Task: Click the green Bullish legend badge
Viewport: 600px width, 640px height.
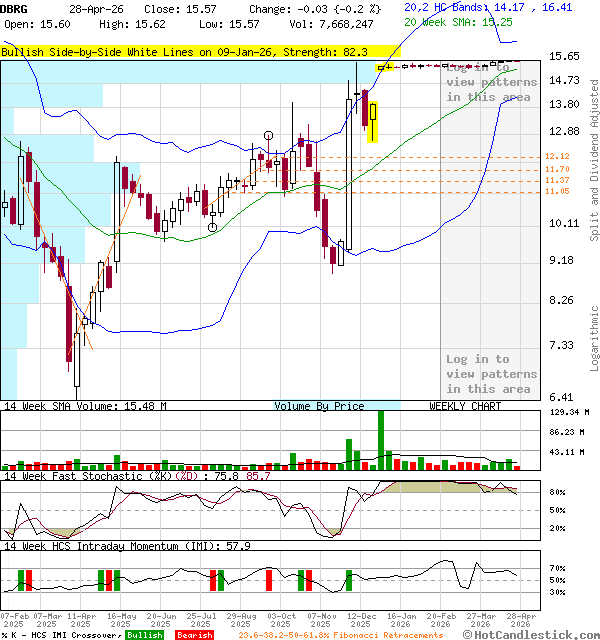Action: [144, 635]
